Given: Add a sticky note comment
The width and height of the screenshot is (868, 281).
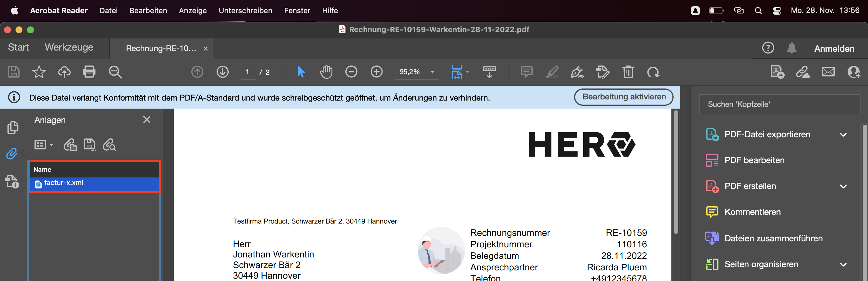Looking at the screenshot, I should pos(526,72).
